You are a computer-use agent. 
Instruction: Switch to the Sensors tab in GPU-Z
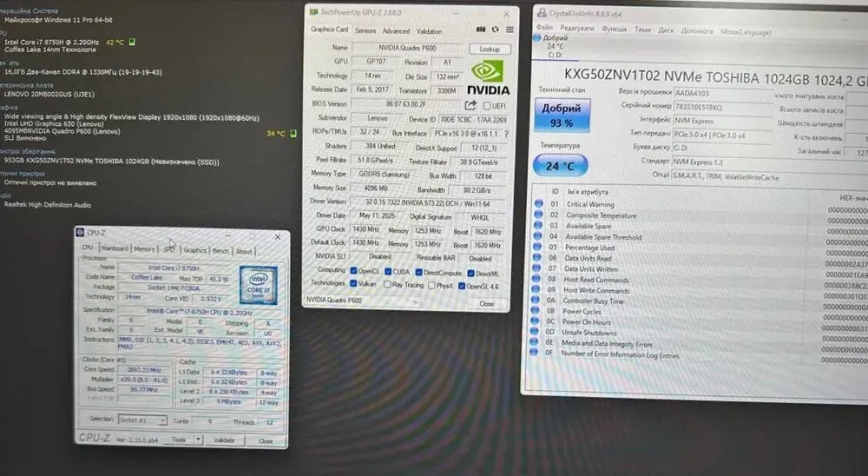click(365, 30)
